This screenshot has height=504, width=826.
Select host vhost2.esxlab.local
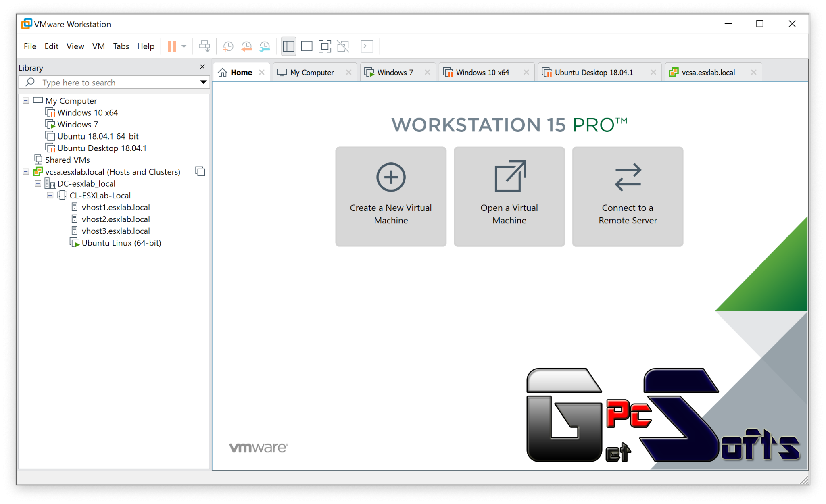(x=115, y=219)
